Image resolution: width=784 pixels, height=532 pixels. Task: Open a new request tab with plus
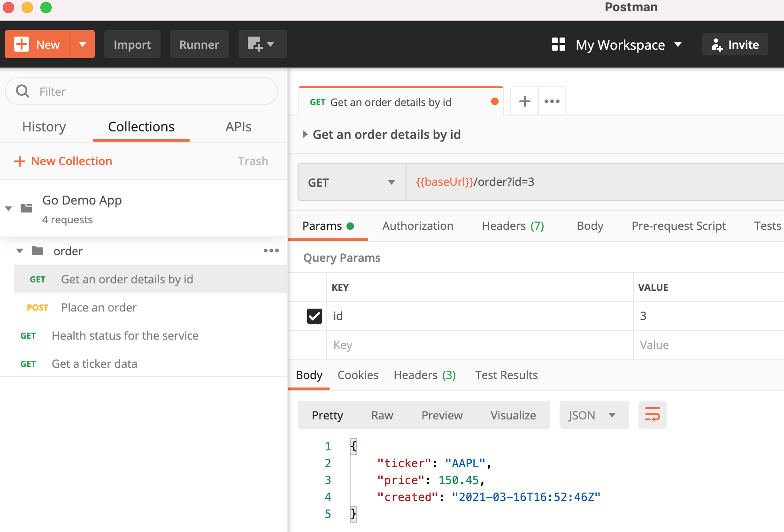(x=524, y=101)
